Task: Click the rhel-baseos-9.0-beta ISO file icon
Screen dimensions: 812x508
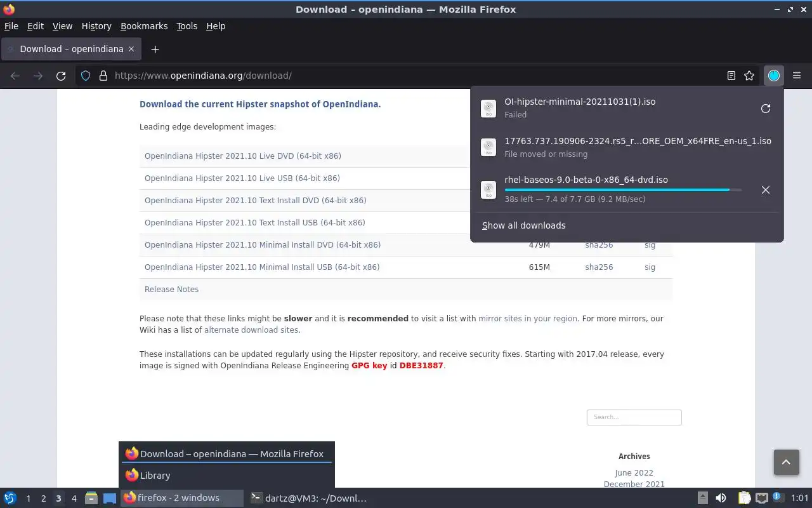Action: tap(488, 189)
